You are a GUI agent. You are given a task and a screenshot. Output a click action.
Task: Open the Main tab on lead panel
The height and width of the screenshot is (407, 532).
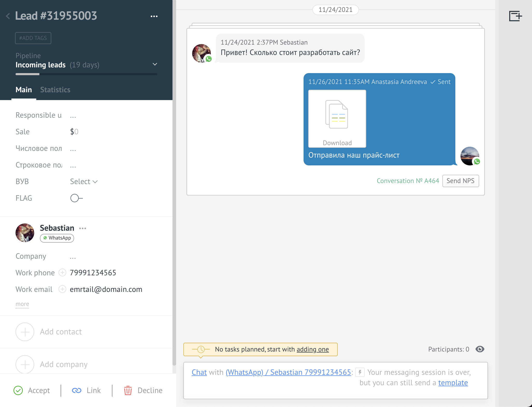[x=24, y=89]
